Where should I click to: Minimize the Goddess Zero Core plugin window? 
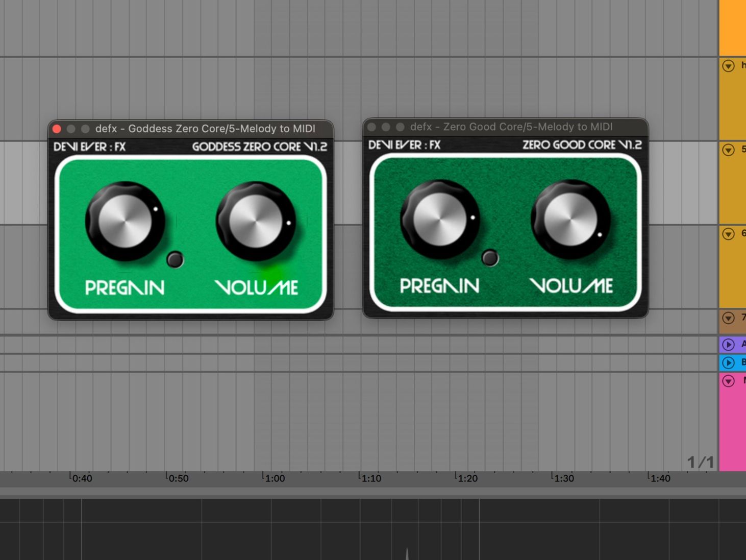coord(71,129)
